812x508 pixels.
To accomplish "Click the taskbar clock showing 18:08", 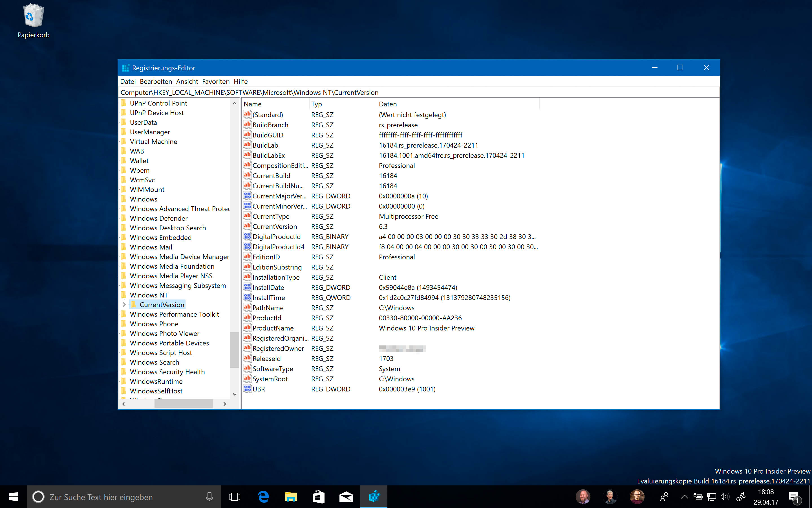I will (766, 497).
